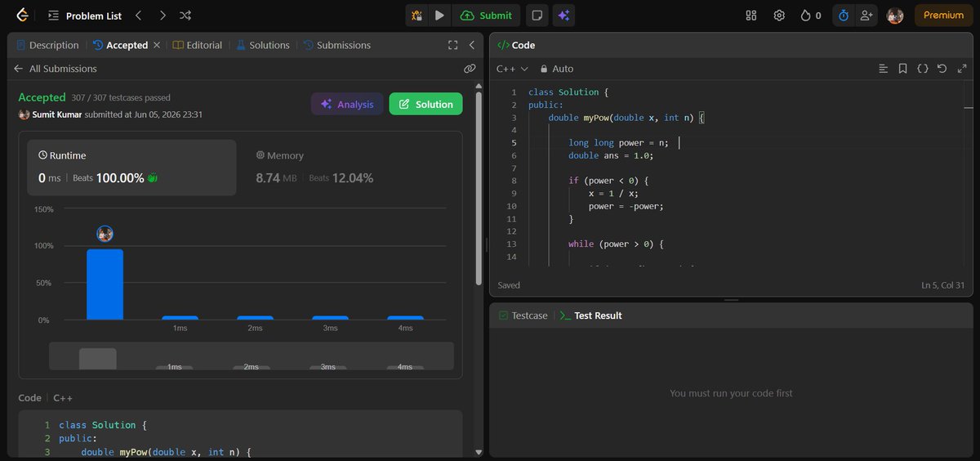This screenshot has width=980, height=461.
Task: Select the Memory stats card
Action: (x=349, y=168)
